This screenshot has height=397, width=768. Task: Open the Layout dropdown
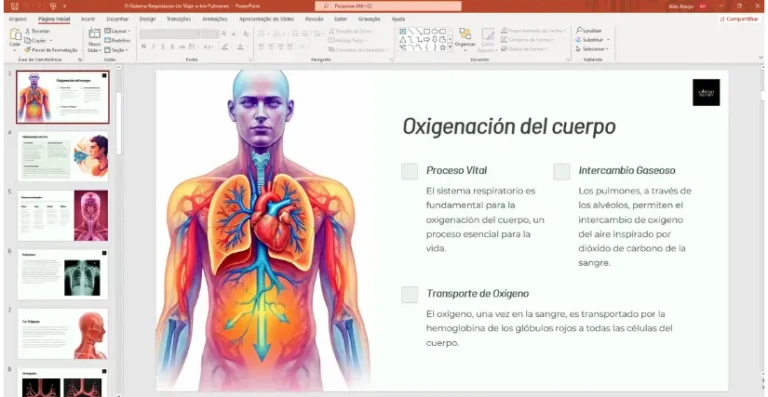(117, 31)
